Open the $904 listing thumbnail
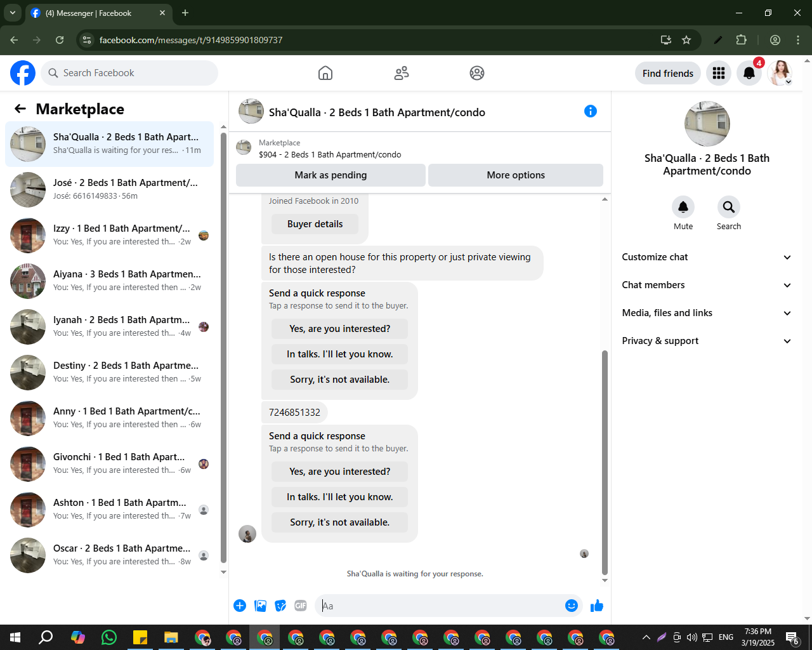 coord(244,148)
